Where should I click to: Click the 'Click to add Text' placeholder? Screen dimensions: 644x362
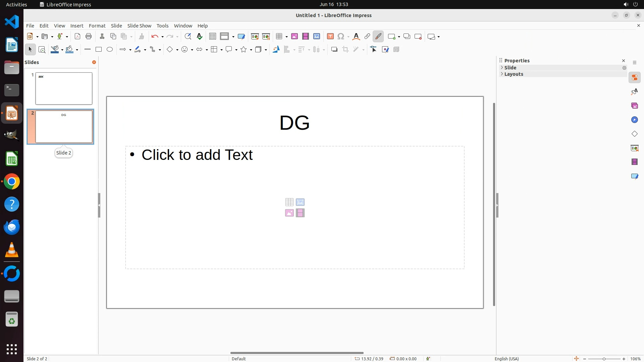click(x=197, y=155)
